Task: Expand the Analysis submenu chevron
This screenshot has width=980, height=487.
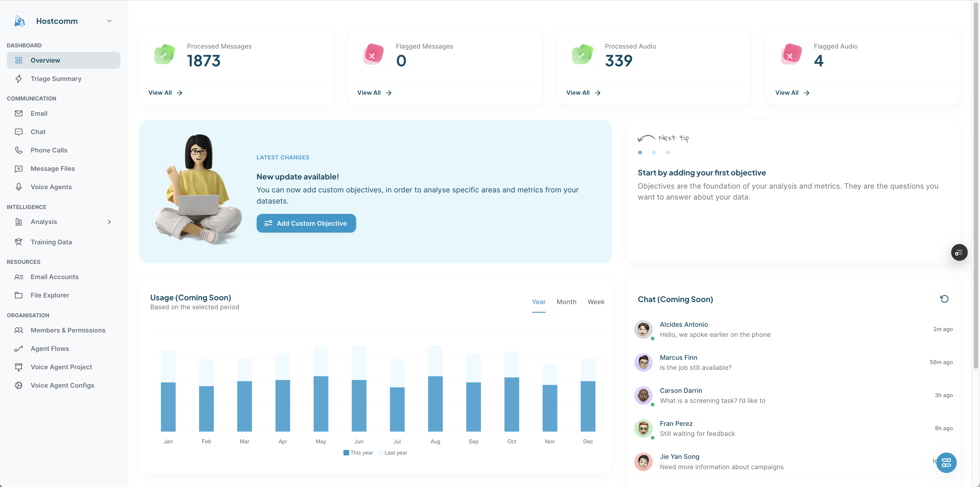Action: click(x=109, y=222)
